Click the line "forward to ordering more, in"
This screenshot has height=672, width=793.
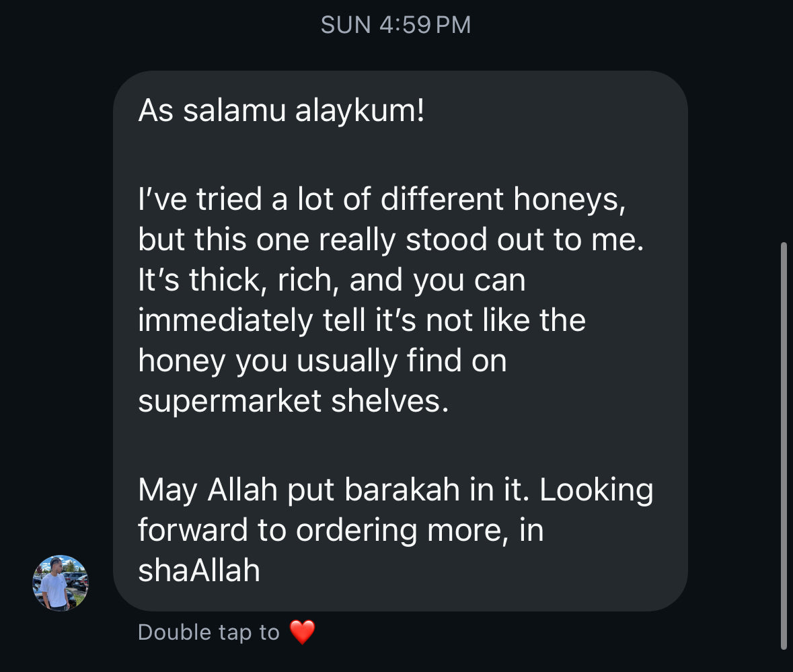coord(341,531)
